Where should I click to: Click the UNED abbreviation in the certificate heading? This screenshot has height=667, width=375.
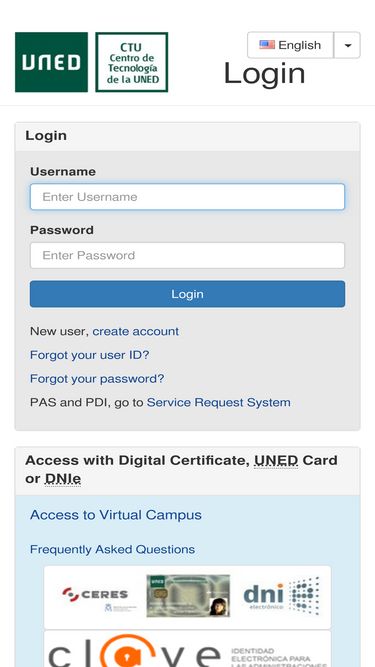click(x=276, y=460)
